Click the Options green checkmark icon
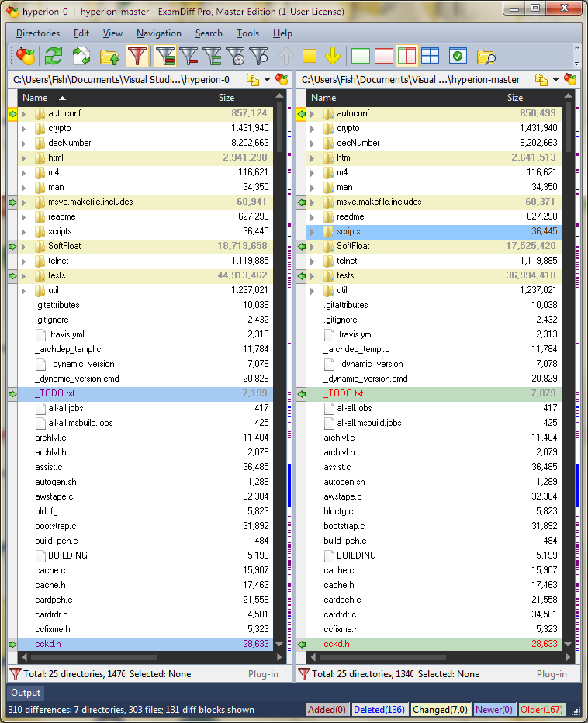Image resolution: width=588 pixels, height=723 pixels. (458, 57)
